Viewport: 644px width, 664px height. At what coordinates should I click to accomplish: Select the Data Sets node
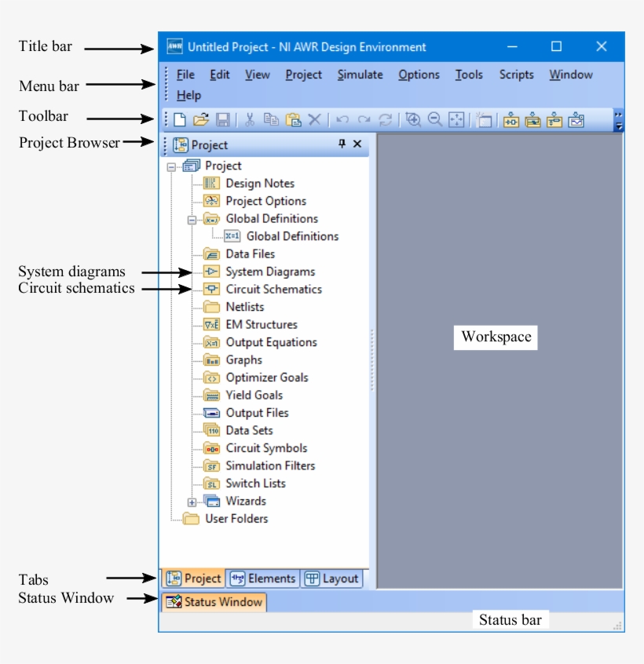click(238, 431)
